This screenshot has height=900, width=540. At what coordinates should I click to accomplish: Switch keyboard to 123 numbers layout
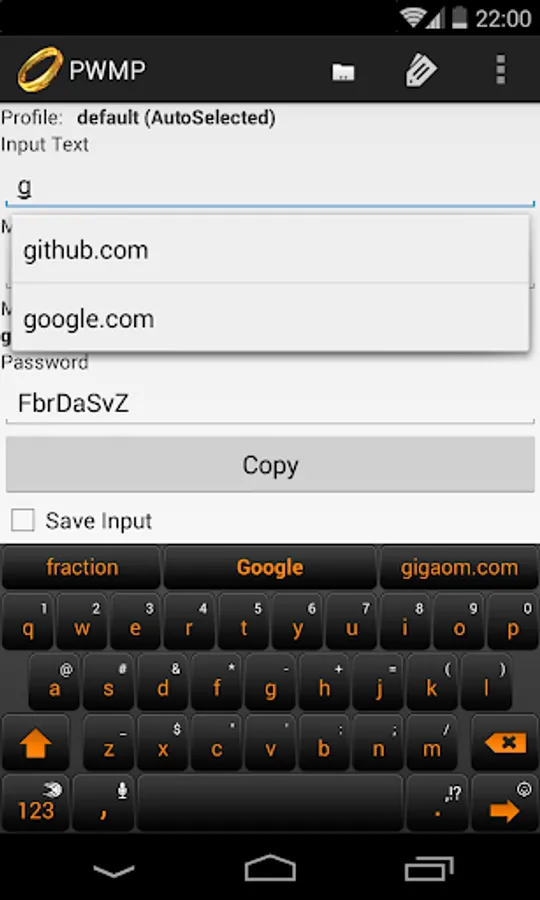pos(36,803)
